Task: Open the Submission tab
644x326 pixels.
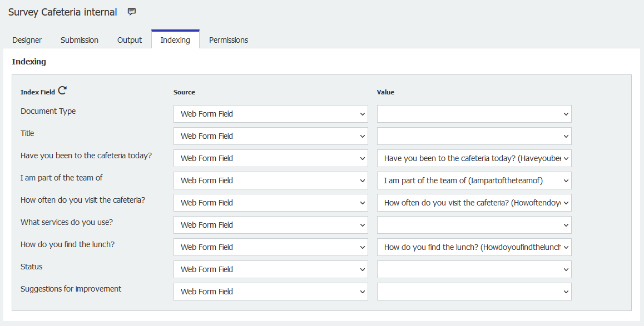Action: point(80,40)
